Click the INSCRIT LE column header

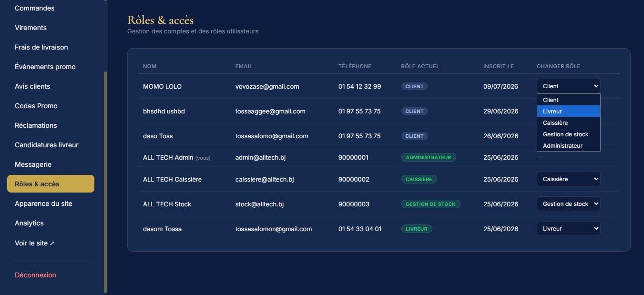[x=498, y=66]
